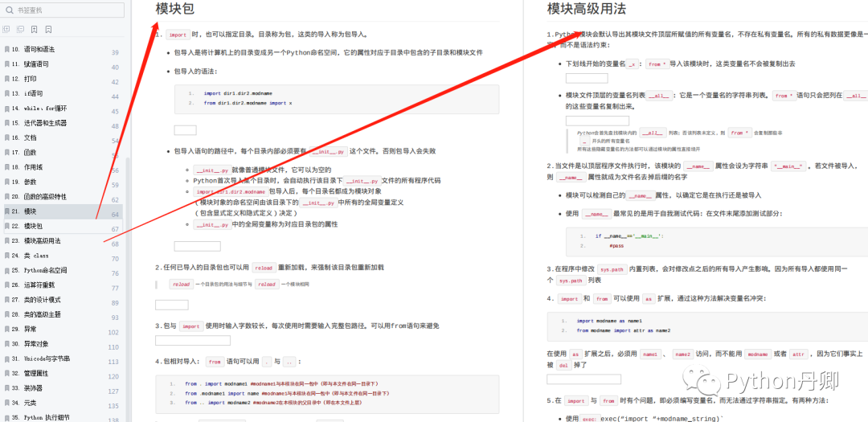Click code line 'from modname import attr as name2'
Screen dimensions: 868x422
point(624,330)
